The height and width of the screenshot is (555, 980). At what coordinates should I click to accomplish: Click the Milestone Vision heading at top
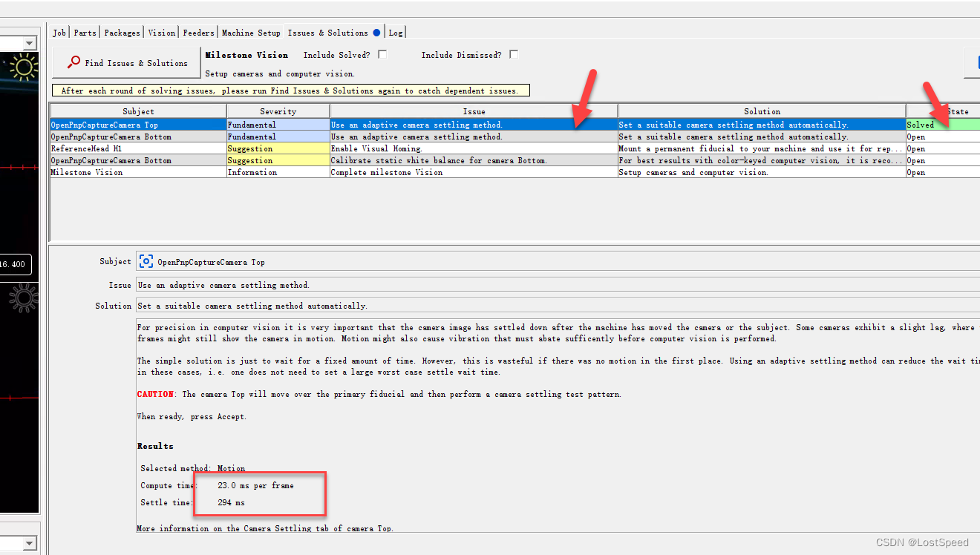tap(246, 55)
